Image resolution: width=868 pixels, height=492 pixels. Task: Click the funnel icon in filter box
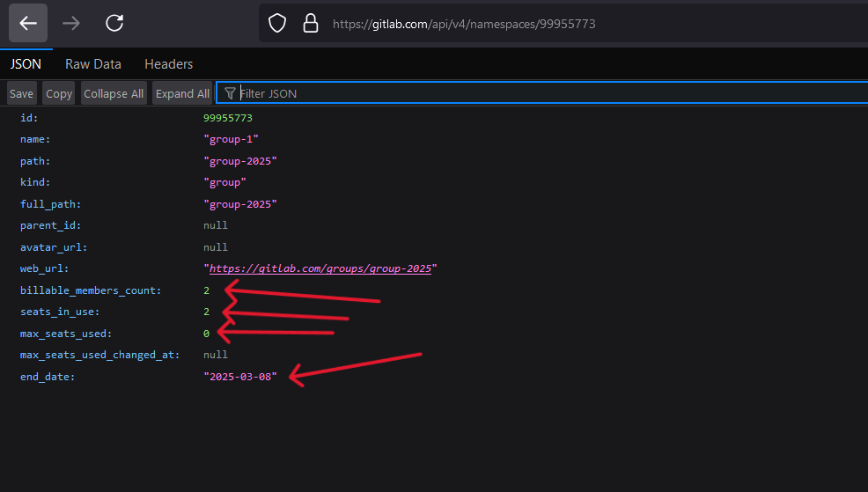coord(230,93)
